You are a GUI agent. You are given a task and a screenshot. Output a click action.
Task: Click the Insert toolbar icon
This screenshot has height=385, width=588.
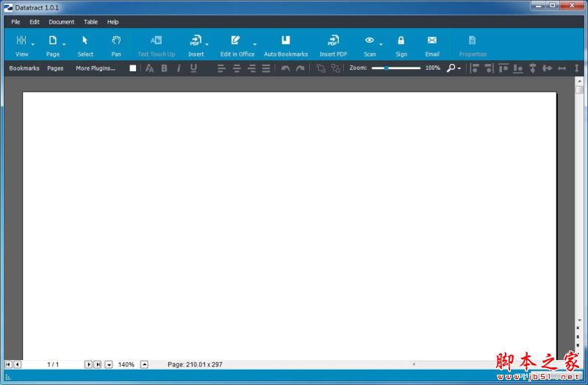pyautogui.click(x=196, y=40)
